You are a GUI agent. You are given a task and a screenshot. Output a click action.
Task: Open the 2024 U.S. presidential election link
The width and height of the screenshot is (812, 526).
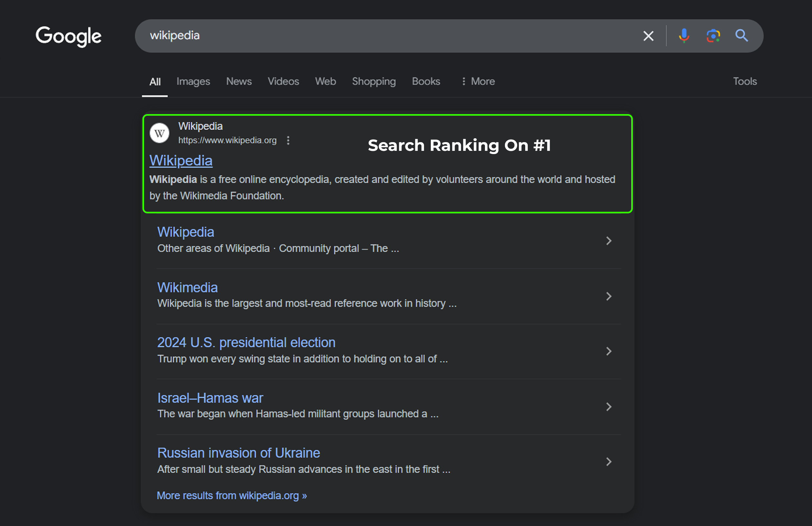[x=246, y=343]
